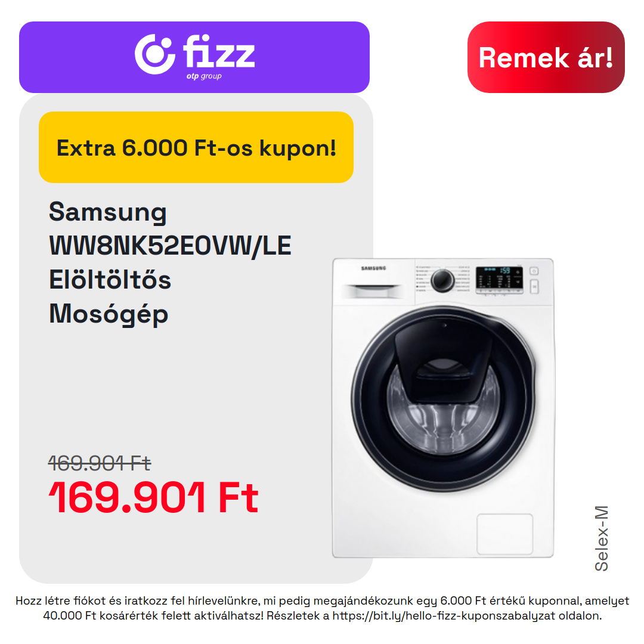Click the fizz circular logo icon
The width and height of the screenshot is (644, 644).
155,54
